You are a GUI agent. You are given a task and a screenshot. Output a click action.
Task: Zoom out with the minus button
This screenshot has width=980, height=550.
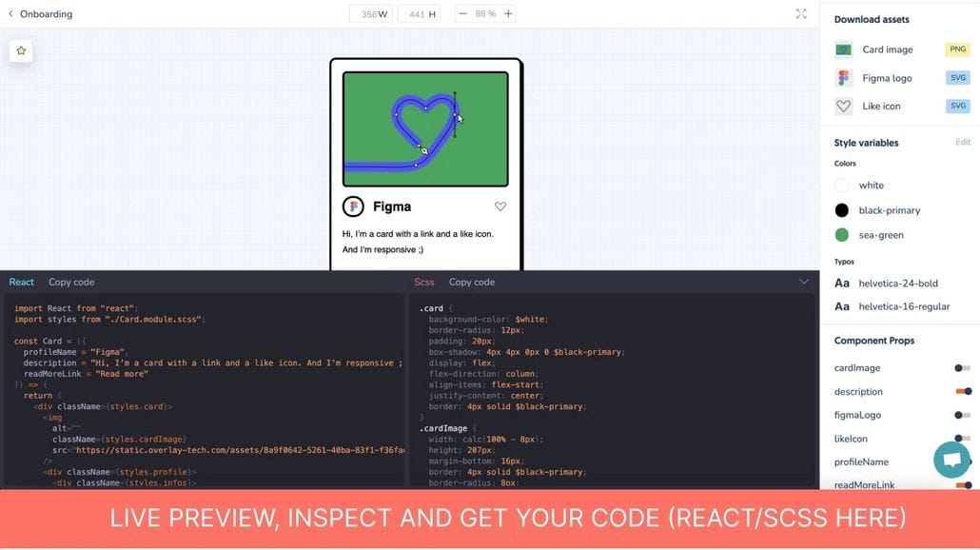[462, 14]
